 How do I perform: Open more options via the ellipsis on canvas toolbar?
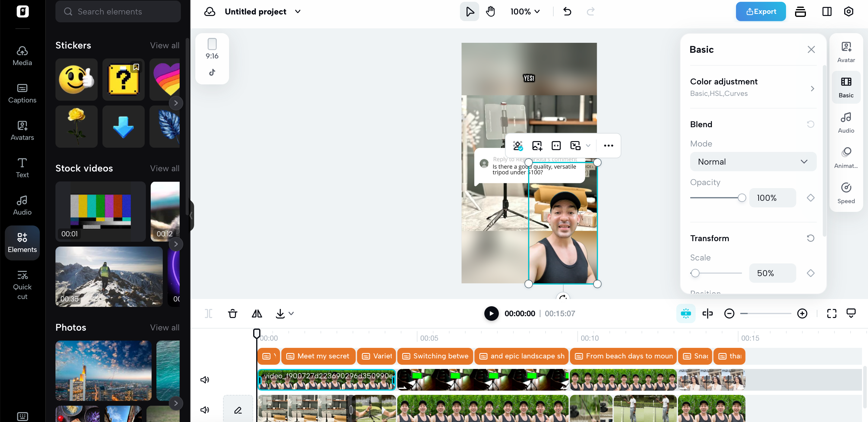(x=609, y=145)
